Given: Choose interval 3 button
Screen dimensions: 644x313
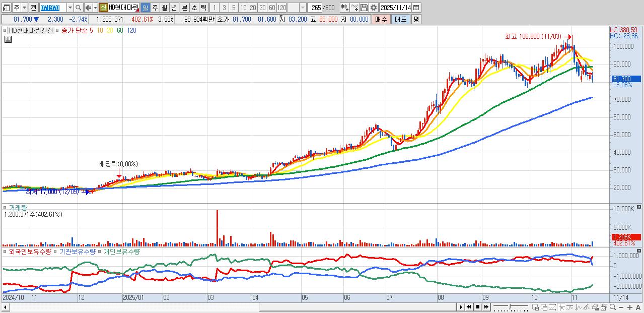Looking at the screenshot, I should [x=224, y=8].
